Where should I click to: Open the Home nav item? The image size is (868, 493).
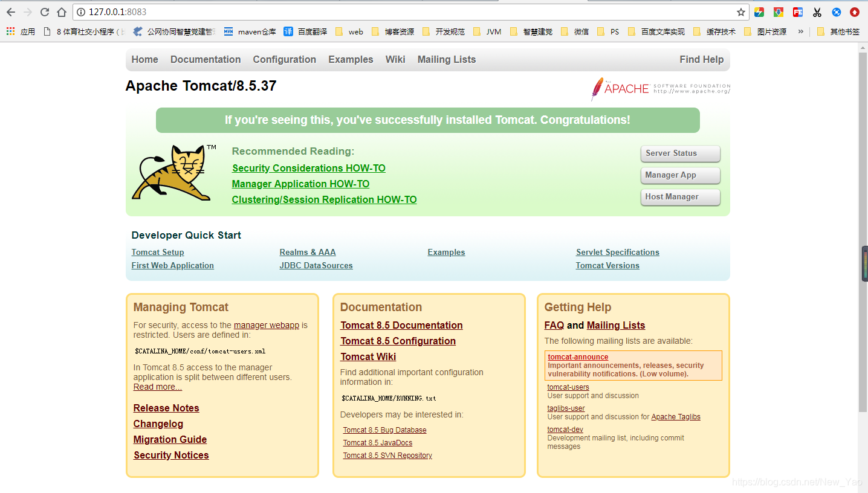[x=145, y=59]
